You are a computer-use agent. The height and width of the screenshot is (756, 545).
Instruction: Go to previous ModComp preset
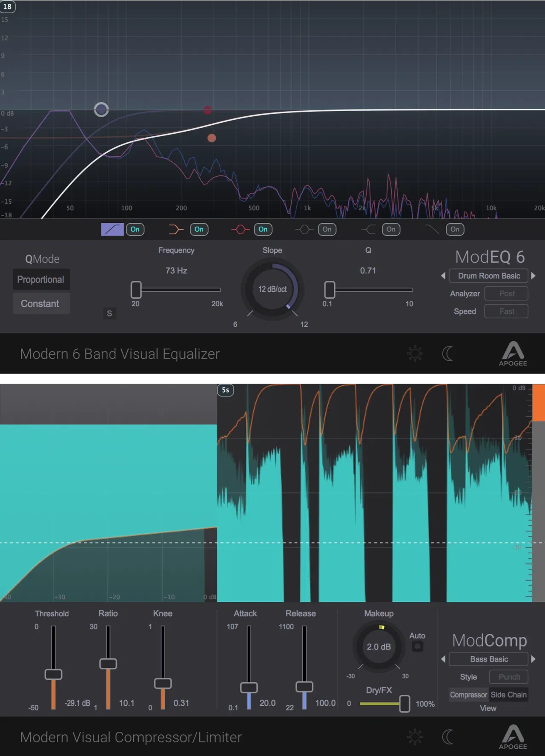443,659
